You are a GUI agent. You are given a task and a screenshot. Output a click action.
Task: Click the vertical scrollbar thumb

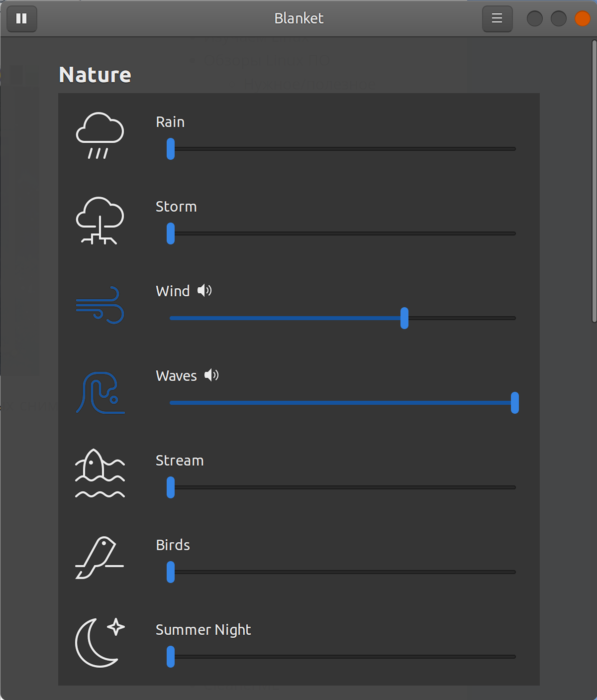(594, 181)
